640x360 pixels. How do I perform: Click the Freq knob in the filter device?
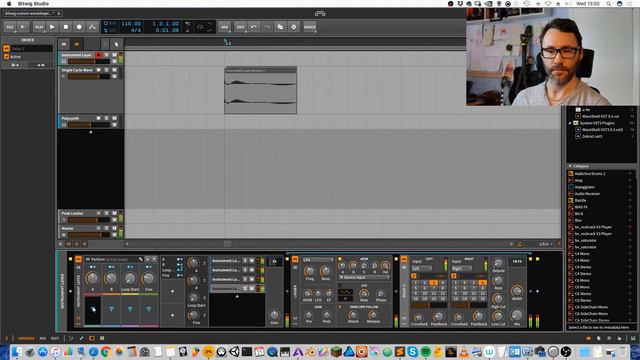pyautogui.click(x=309, y=271)
